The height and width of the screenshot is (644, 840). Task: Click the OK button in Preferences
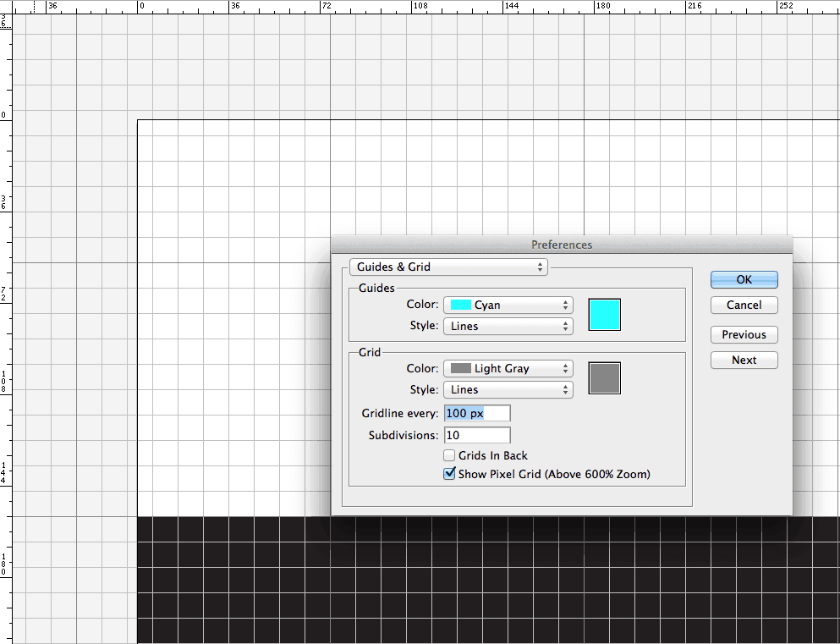744,279
